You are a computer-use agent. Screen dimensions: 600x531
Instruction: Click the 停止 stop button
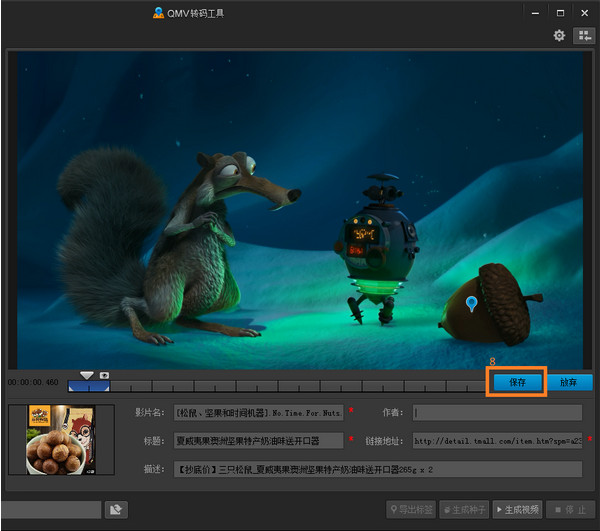[x=571, y=510]
